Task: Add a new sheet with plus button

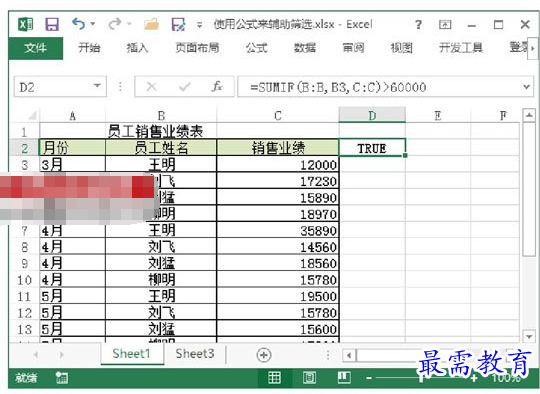Action: click(x=264, y=355)
